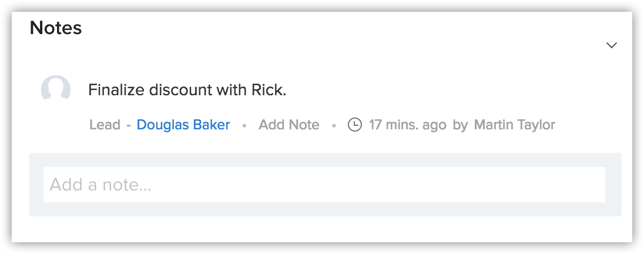Click the Martin Taylor author name
The height and width of the screenshot is (254, 644).
514,125
